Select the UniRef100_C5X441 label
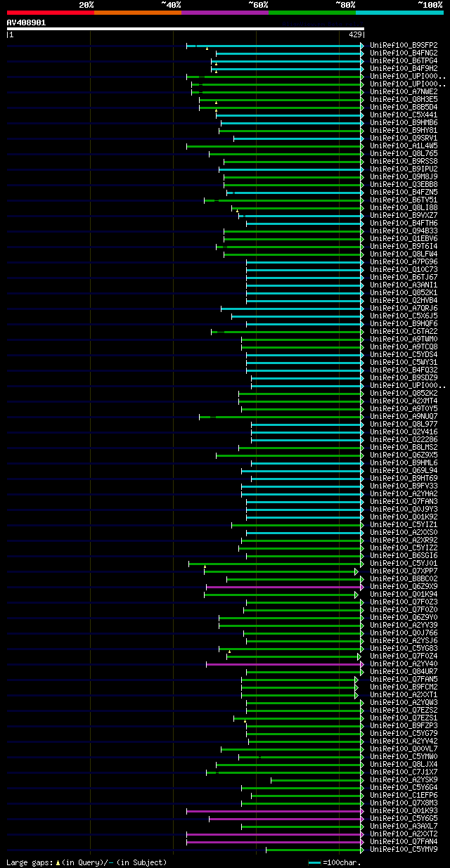Screen dimensions: 450x868 [404, 115]
